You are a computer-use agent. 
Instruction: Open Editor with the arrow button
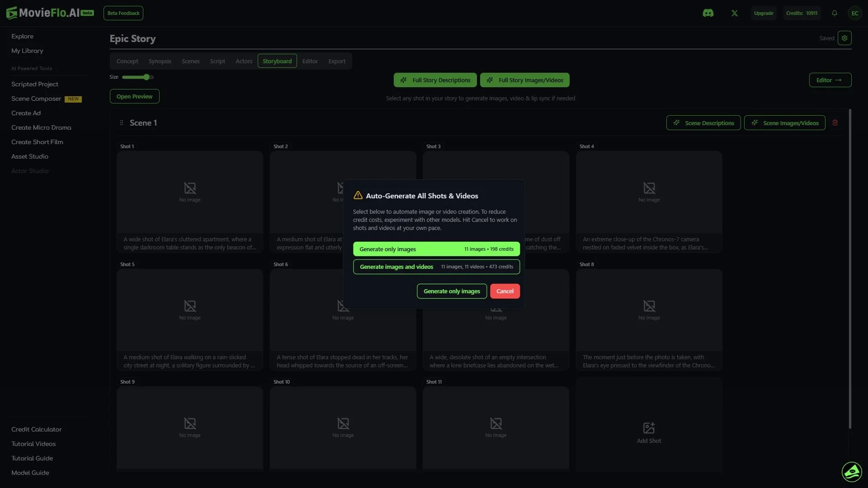coord(830,80)
